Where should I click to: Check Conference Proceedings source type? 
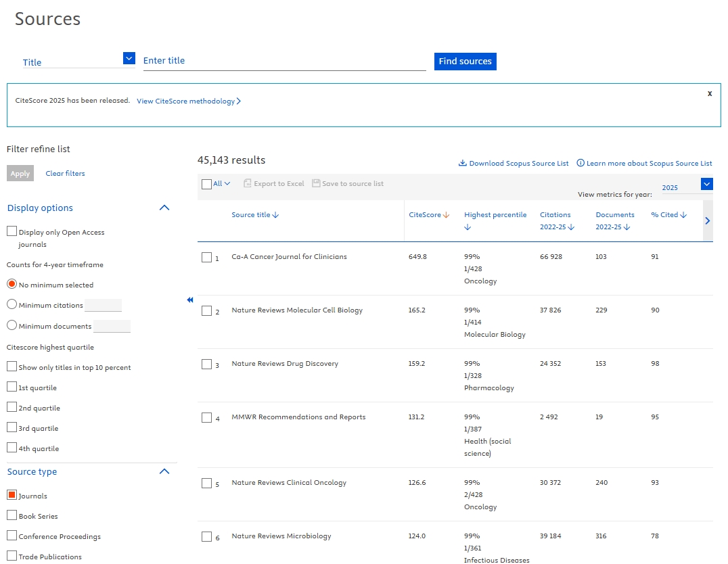click(x=12, y=535)
